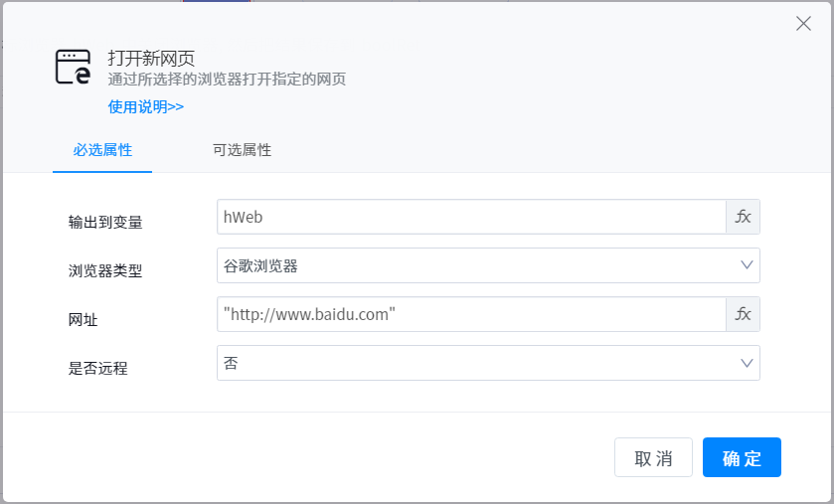834x504 pixels.
Task: Click the 是否远程 label
Action: [x=97, y=368]
